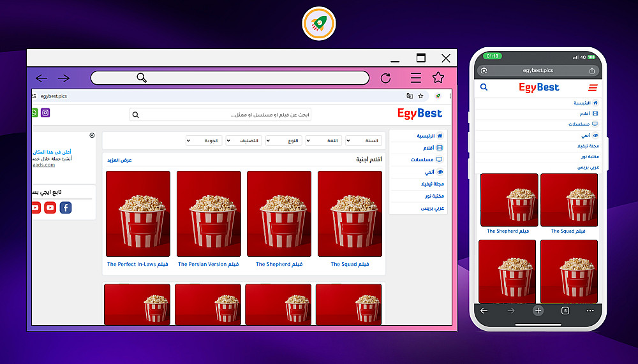Tap the red hamburger menu on the phone site

(593, 87)
